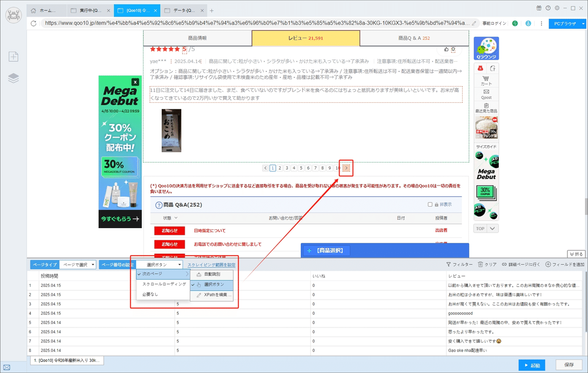Select 必要なし menu option
The image size is (588, 373).
click(x=163, y=294)
